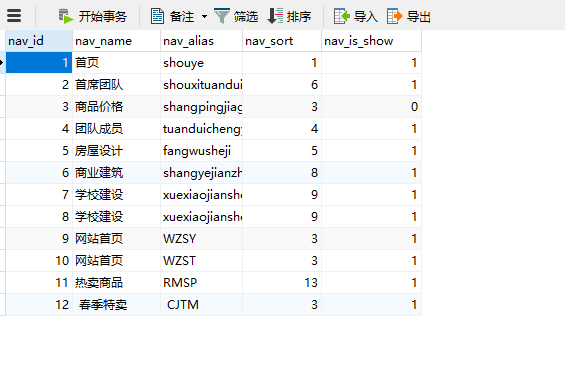Click the cell 春季特卖

[x=116, y=304]
